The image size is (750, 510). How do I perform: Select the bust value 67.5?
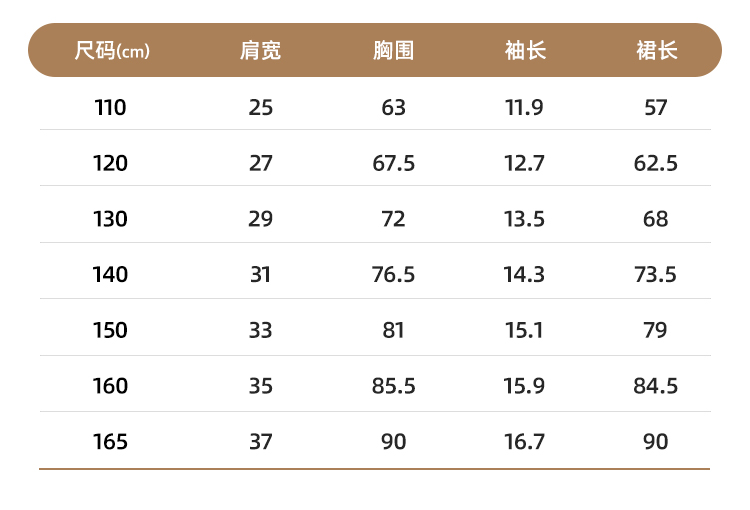pyautogui.click(x=393, y=163)
